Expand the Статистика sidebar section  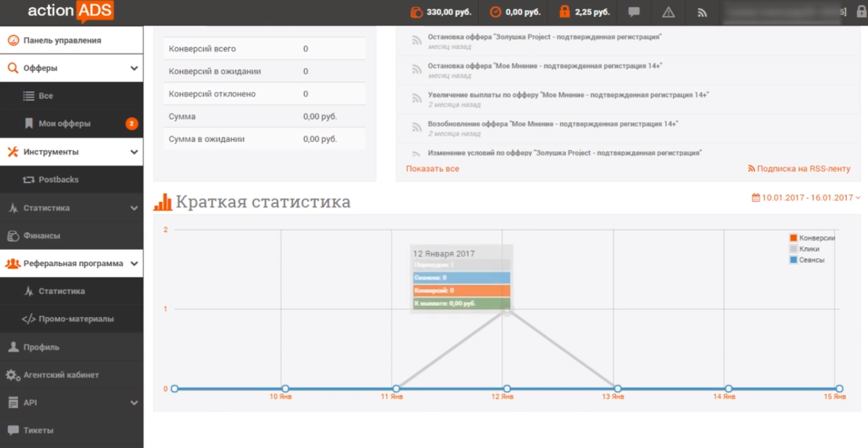pos(134,208)
